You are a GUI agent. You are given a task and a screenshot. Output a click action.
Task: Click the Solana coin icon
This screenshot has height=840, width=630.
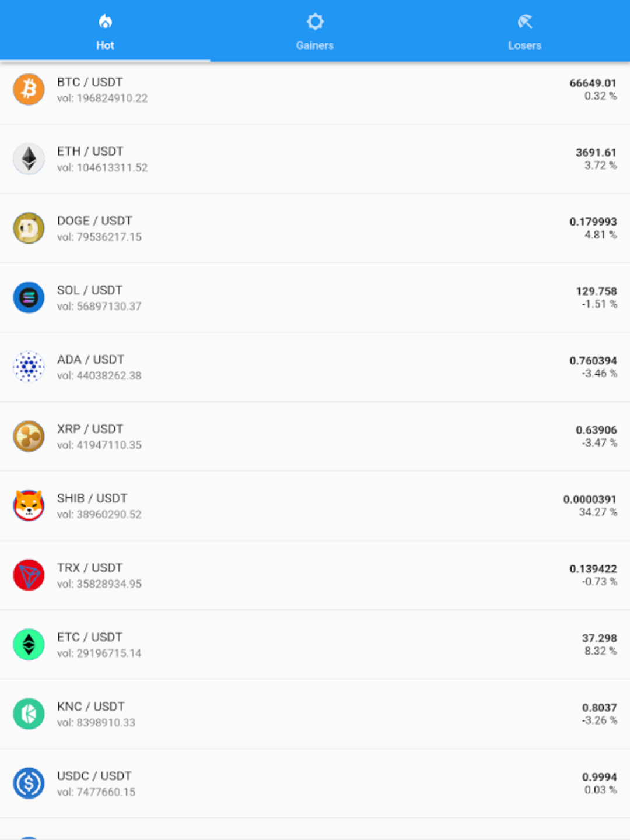coord(29,297)
